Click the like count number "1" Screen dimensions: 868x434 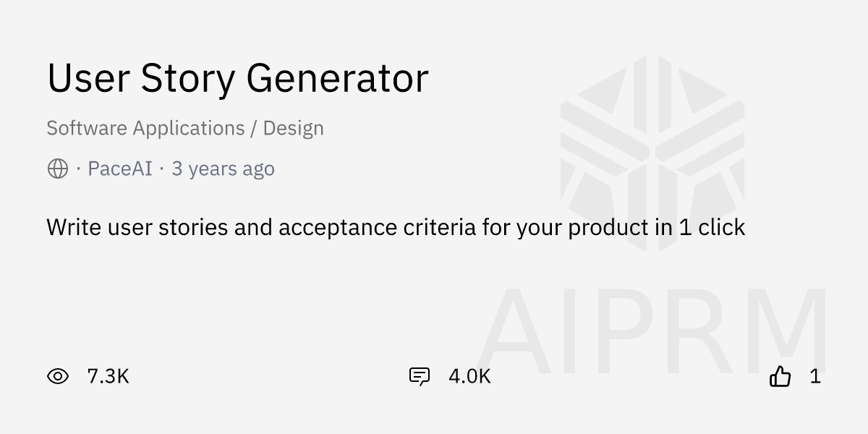pyautogui.click(x=815, y=376)
